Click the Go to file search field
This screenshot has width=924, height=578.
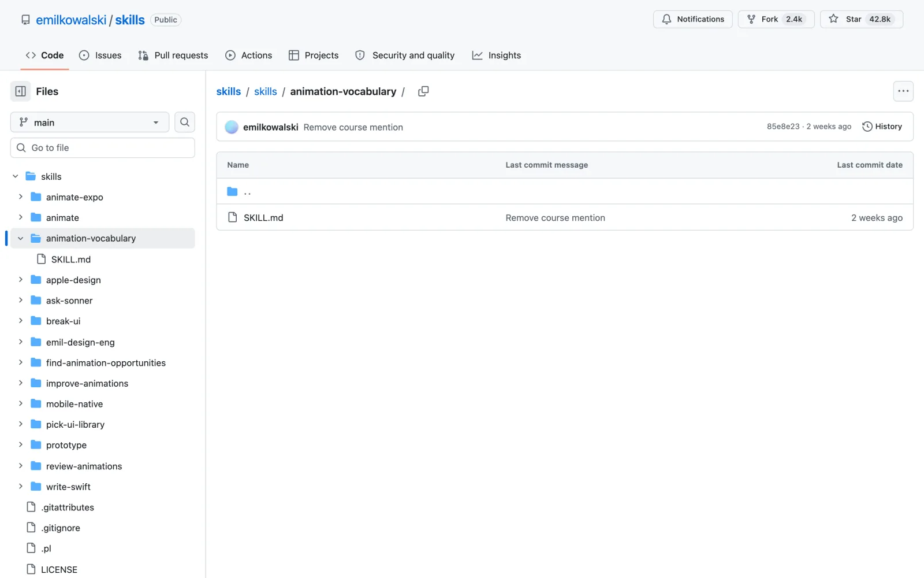(x=103, y=148)
